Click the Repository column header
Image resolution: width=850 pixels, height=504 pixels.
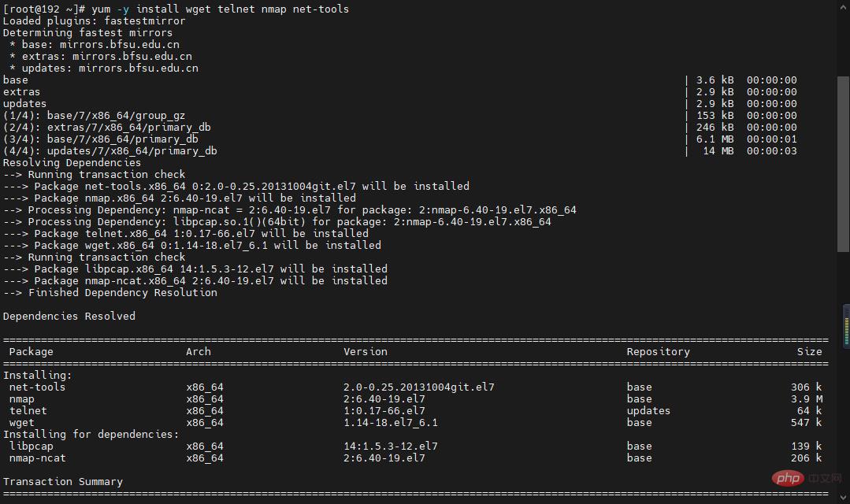[658, 352]
